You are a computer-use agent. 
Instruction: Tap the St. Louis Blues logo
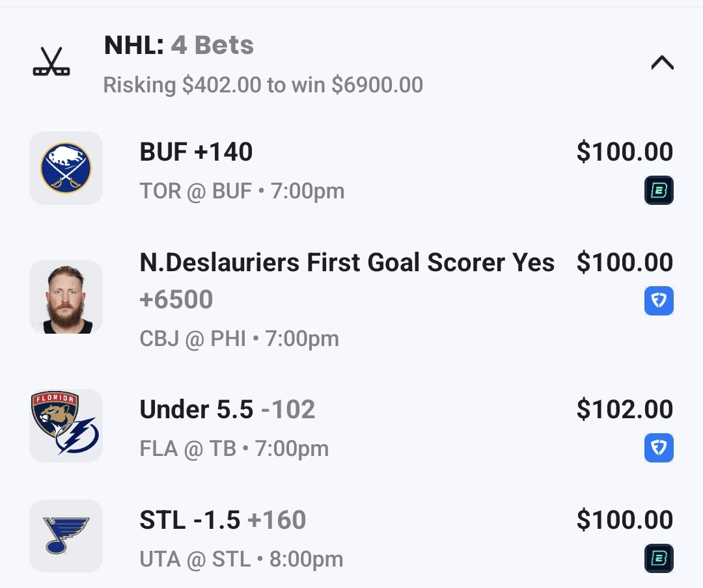click(66, 536)
